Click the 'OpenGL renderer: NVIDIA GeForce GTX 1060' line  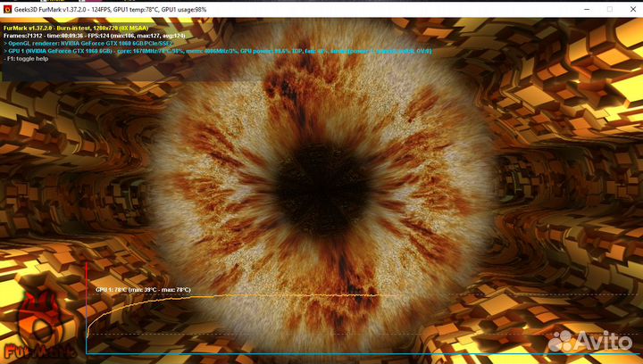pos(88,44)
